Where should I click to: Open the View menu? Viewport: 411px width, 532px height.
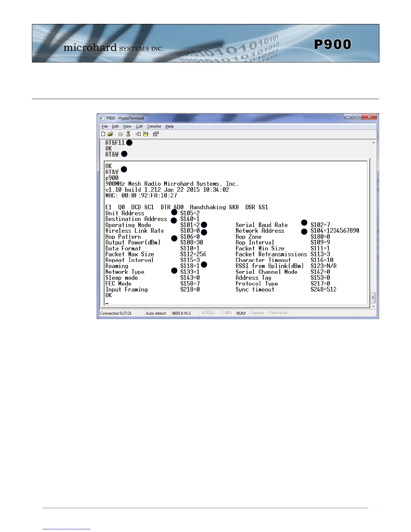tap(127, 127)
